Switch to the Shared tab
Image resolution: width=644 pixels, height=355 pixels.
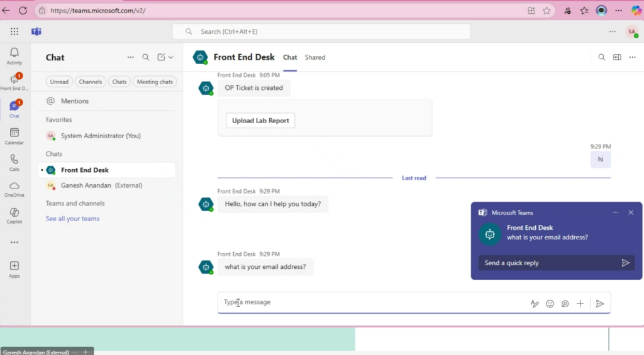point(315,57)
